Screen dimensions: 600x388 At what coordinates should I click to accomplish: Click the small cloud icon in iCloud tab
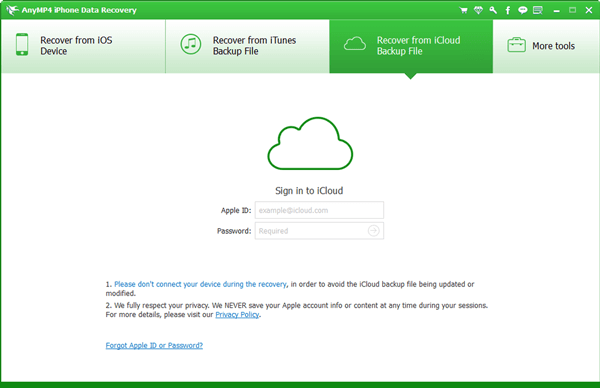tap(355, 44)
